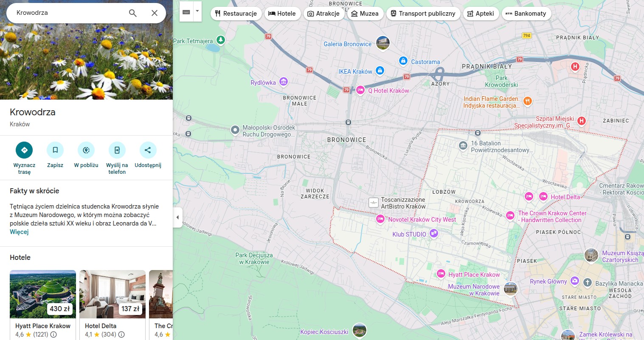Screen dimensions: 644x340
Task: Filter map with the Restauracje chip
Action: pyautogui.click(x=236, y=13)
